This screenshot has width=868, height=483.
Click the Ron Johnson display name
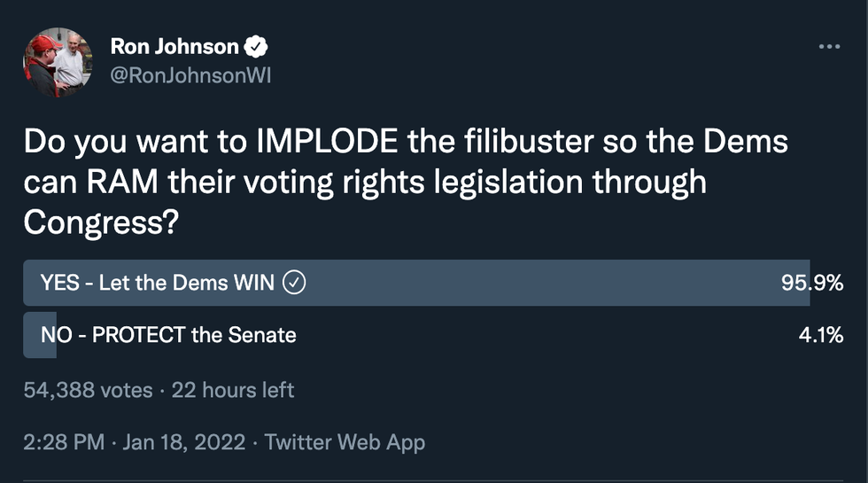[x=174, y=47]
